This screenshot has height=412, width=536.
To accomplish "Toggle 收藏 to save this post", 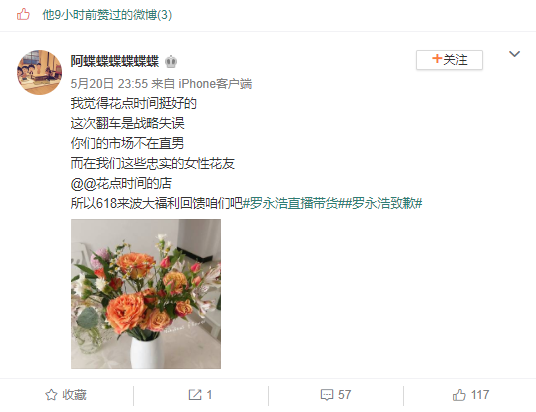I will [x=66, y=395].
